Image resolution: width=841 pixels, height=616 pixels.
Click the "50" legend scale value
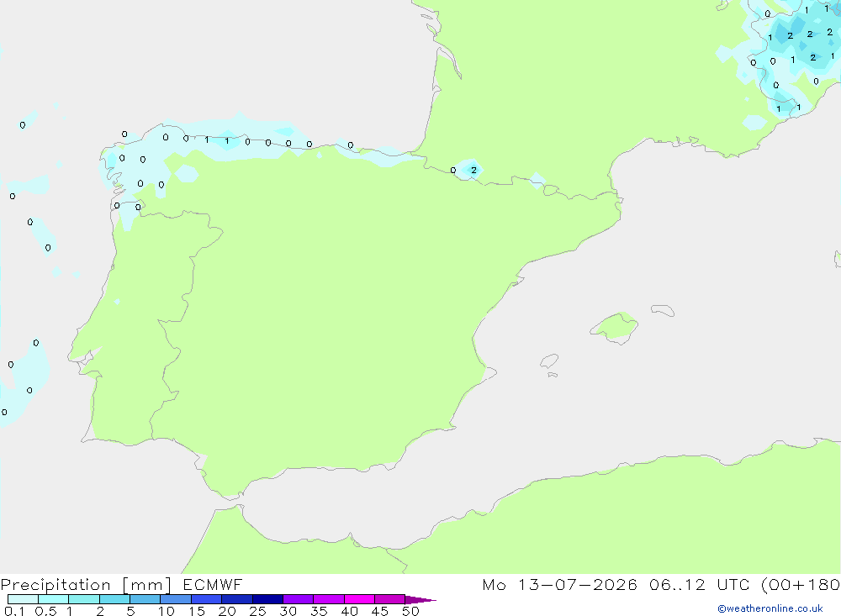pyautogui.click(x=410, y=611)
